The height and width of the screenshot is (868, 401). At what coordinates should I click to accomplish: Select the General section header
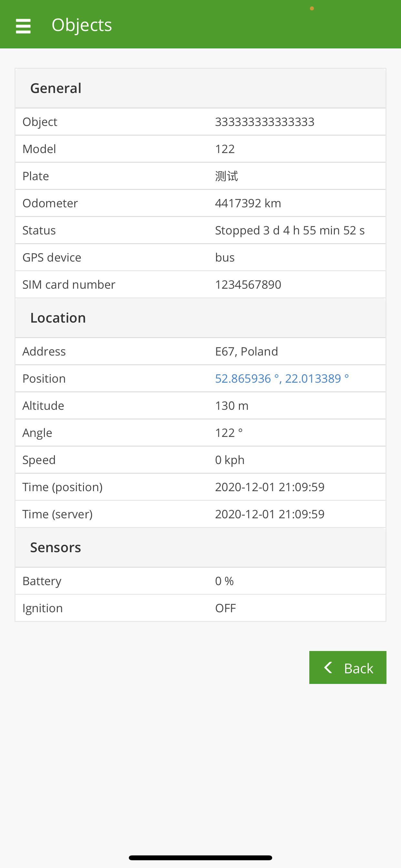(56, 88)
